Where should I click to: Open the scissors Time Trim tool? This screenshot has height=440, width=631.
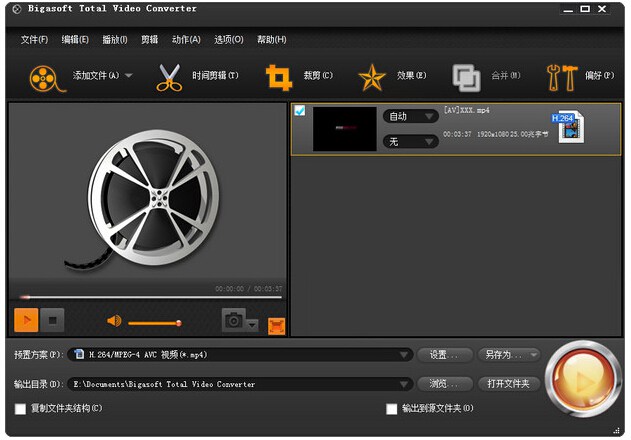pos(169,78)
